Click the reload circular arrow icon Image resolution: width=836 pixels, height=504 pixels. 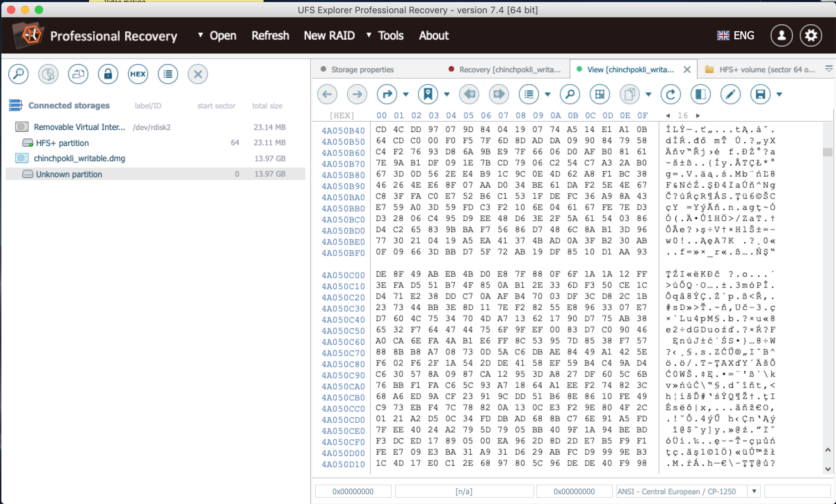click(x=671, y=94)
